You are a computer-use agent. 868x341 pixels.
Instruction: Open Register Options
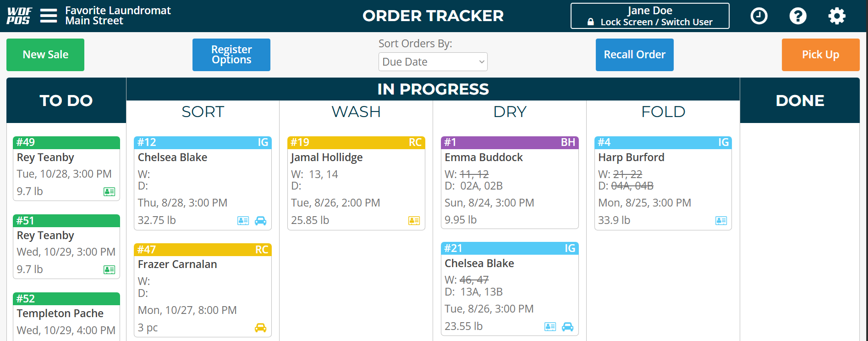(x=231, y=55)
